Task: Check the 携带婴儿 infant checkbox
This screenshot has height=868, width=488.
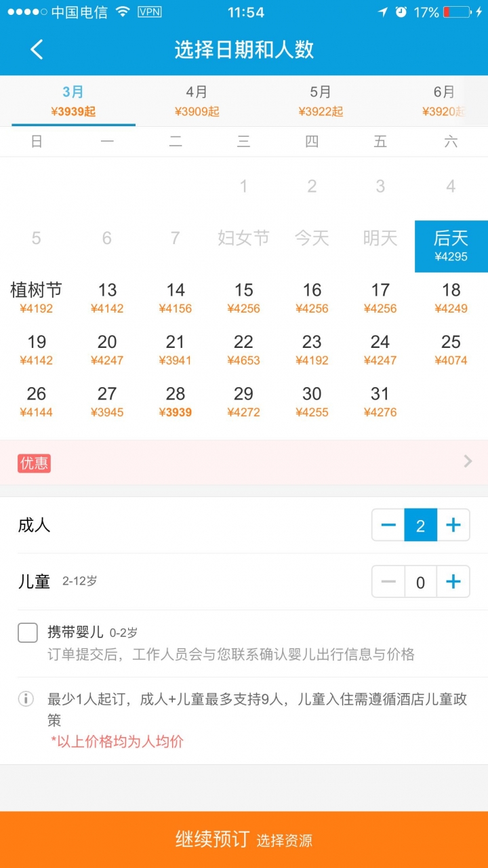Action: (x=28, y=633)
